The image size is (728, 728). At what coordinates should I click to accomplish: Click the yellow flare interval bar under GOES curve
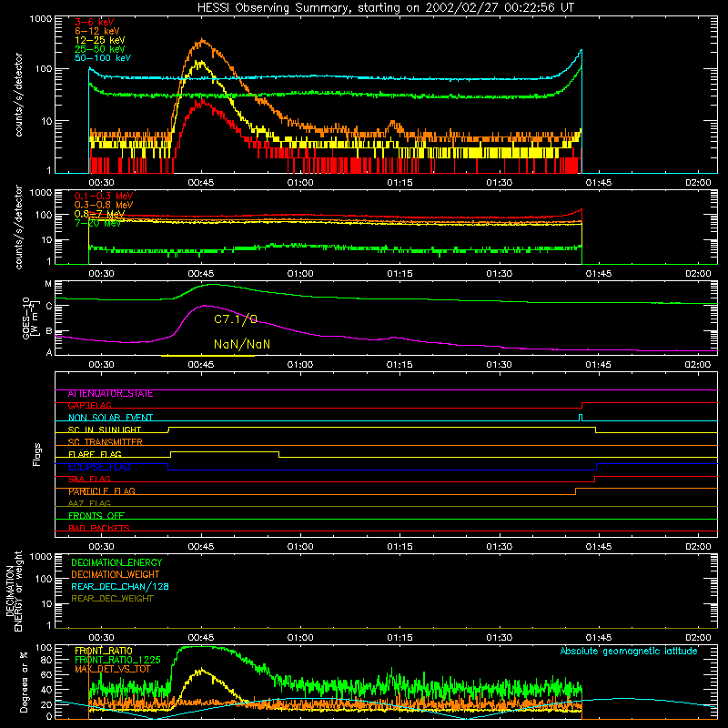coord(207,356)
